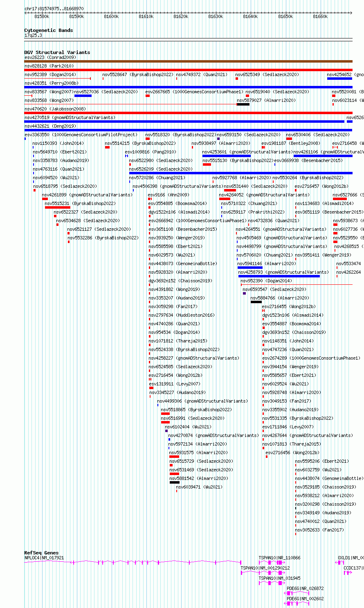Click the red bar under nsv5515231 (ByrskaBishop2022)
The width and height of the screenshot is (364, 608).
pos(58,207)
